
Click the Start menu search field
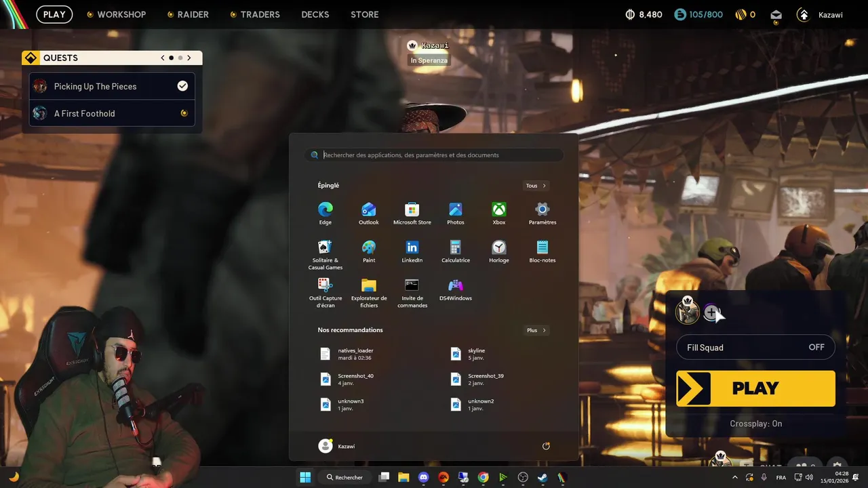434,155
